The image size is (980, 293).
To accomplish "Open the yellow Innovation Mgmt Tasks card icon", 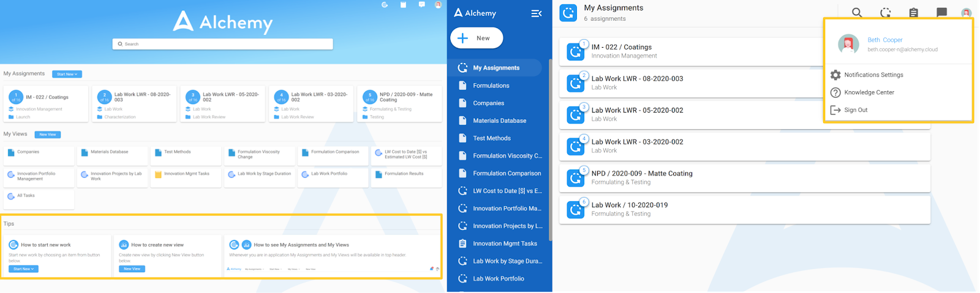I will (x=158, y=174).
